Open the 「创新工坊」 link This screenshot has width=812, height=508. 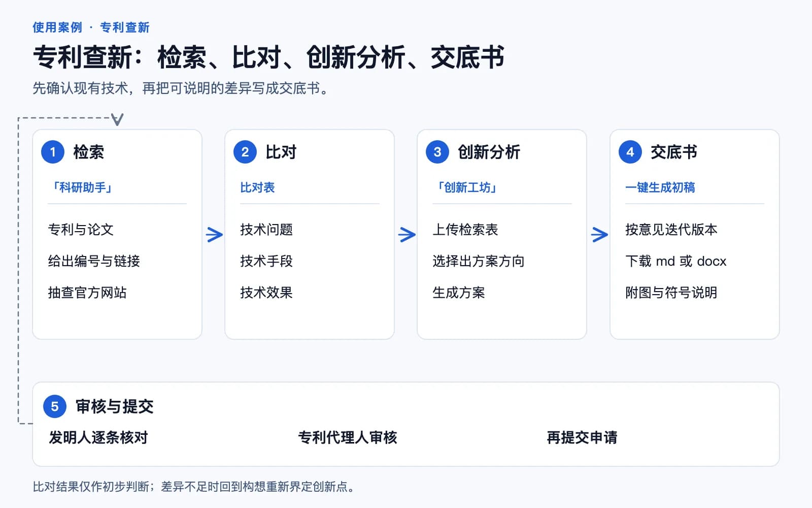coord(466,187)
